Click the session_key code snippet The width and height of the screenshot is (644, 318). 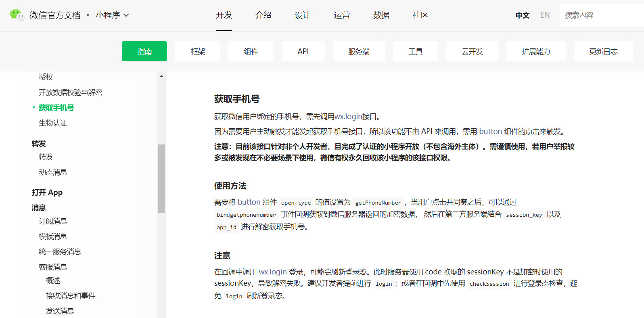524,215
